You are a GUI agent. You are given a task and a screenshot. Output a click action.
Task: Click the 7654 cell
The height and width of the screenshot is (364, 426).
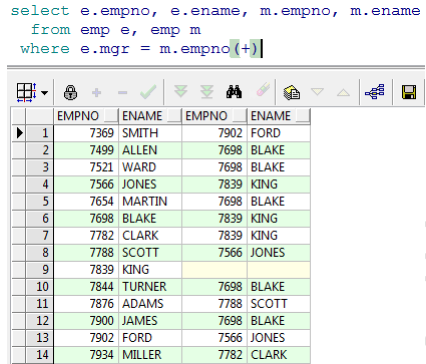pos(86,201)
